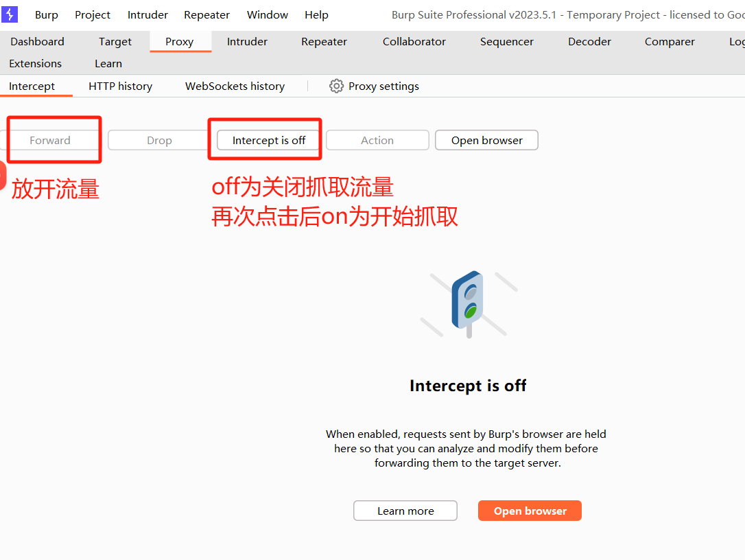This screenshot has height=560, width=745.
Task: Switch to the Learn tab
Action: (x=108, y=64)
